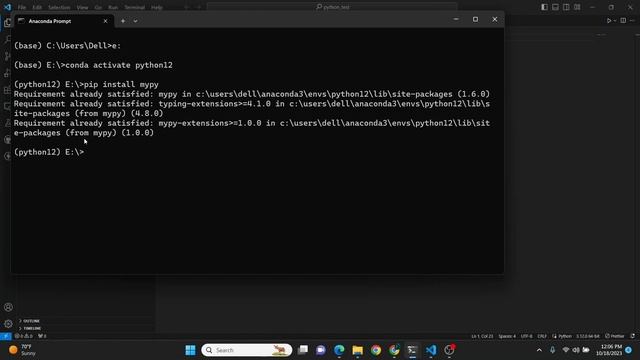
Task: Open VS Code notifications bell icon
Action: tap(633, 336)
